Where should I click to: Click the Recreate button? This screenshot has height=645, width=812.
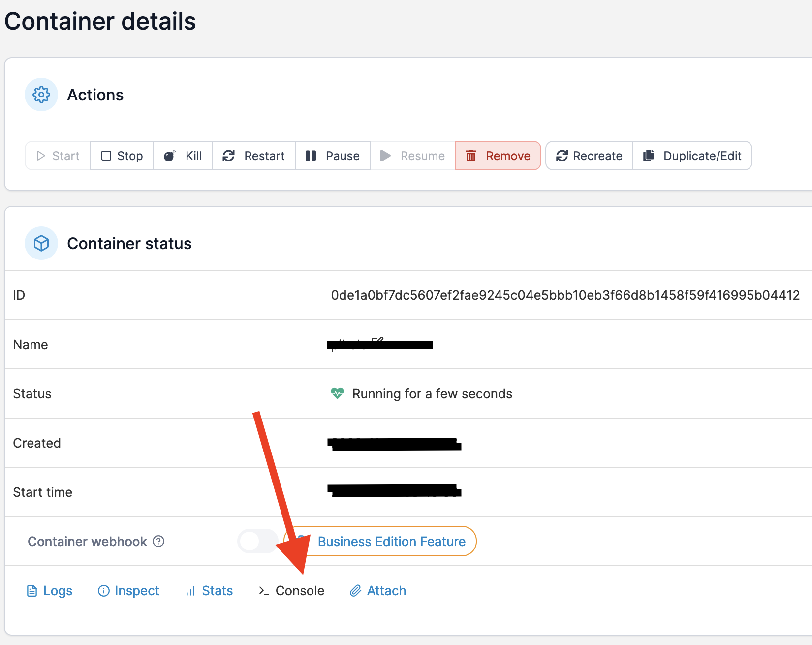click(x=589, y=156)
